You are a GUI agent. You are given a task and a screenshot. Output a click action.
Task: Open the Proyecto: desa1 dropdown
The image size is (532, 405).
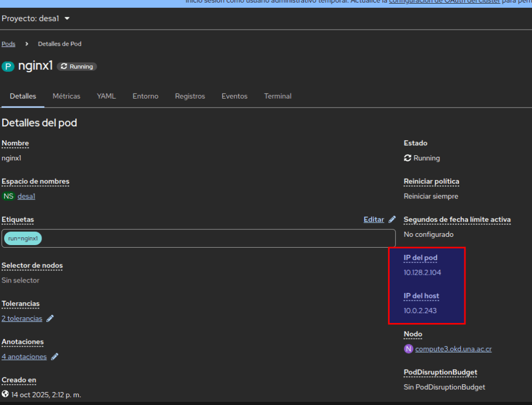coord(36,19)
